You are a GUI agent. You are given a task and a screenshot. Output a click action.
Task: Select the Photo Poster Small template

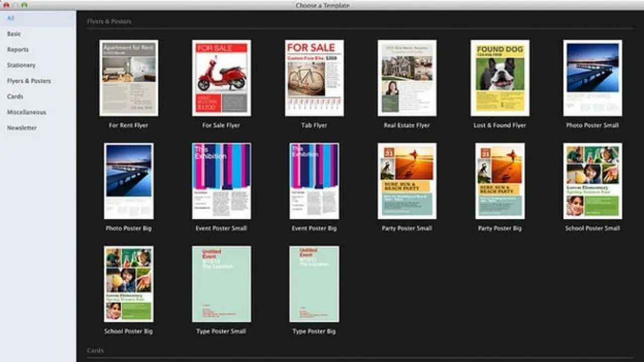(593, 78)
